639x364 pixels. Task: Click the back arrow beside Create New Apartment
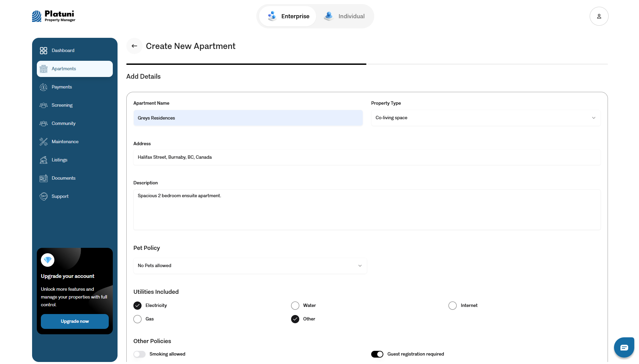tap(134, 46)
